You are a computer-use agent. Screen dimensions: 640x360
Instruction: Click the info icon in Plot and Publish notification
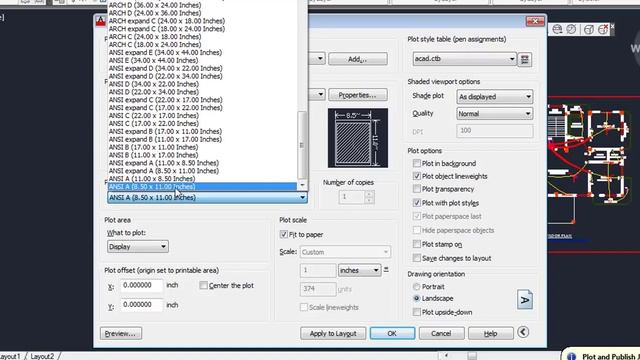(571, 356)
